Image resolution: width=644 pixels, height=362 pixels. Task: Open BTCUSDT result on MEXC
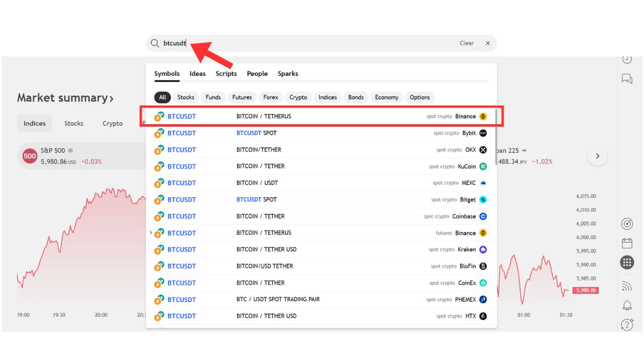pos(320,183)
